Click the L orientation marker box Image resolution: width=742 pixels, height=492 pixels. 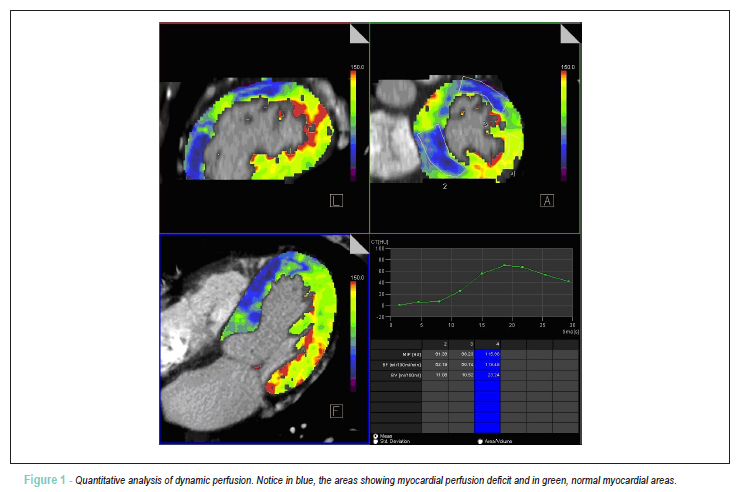pos(336,201)
